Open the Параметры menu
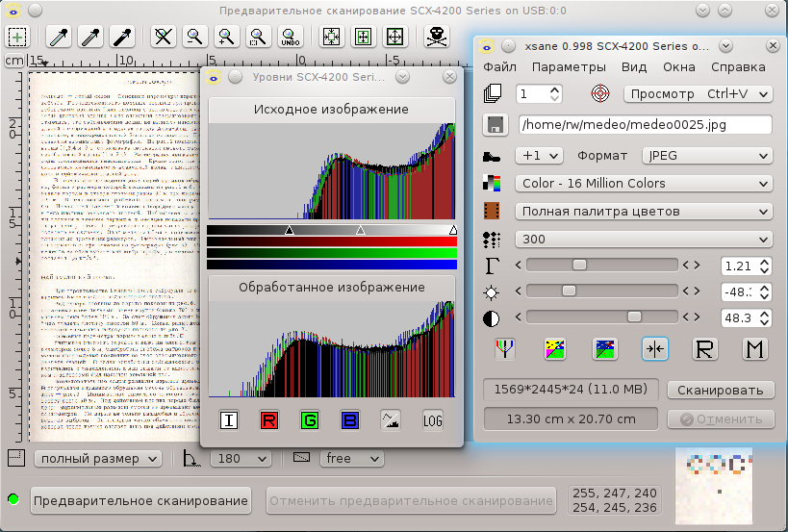The image size is (788, 532). click(569, 66)
